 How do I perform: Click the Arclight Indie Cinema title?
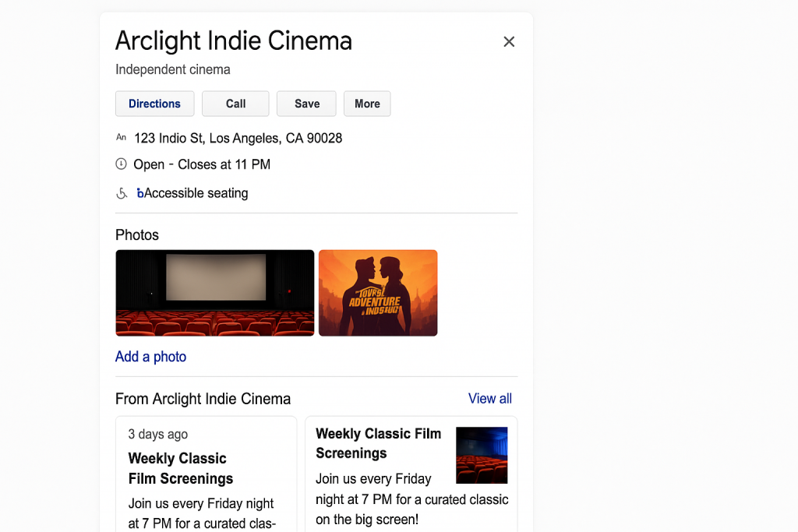234,41
